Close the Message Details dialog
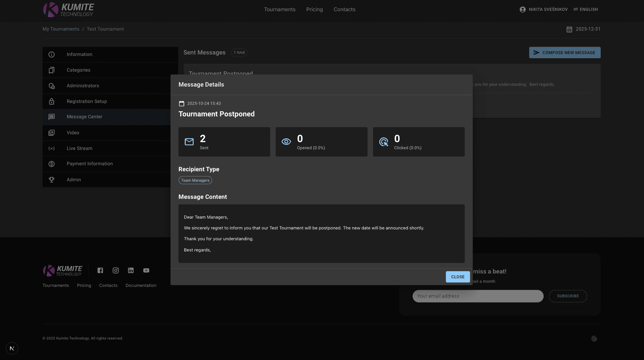 pyautogui.click(x=457, y=277)
